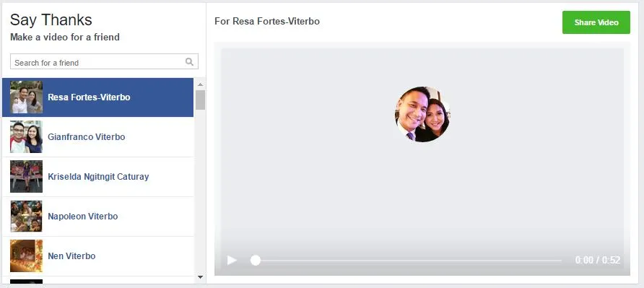Viewport: 644px width, 288px height.
Task: Click the 'Say Thanks' title
Action: [x=51, y=19]
